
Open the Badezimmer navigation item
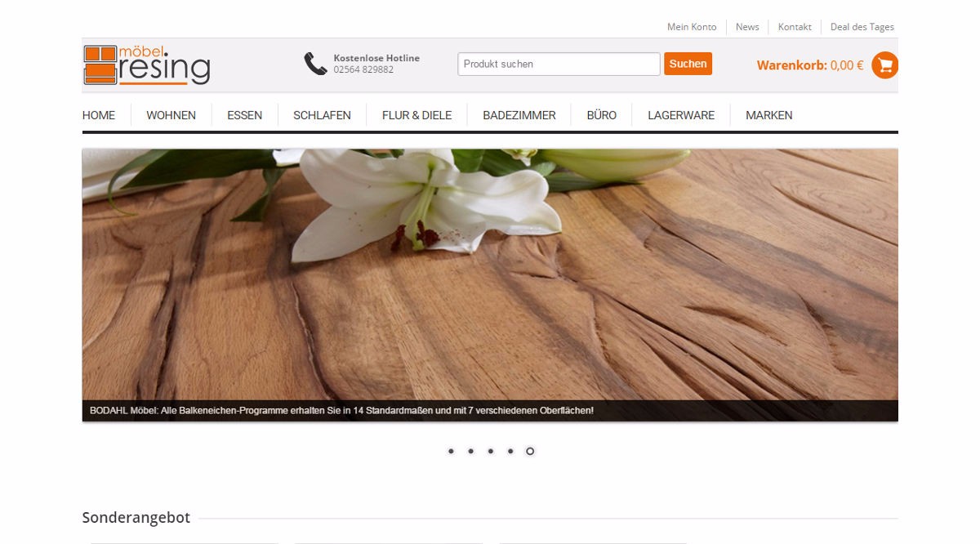[x=519, y=115]
